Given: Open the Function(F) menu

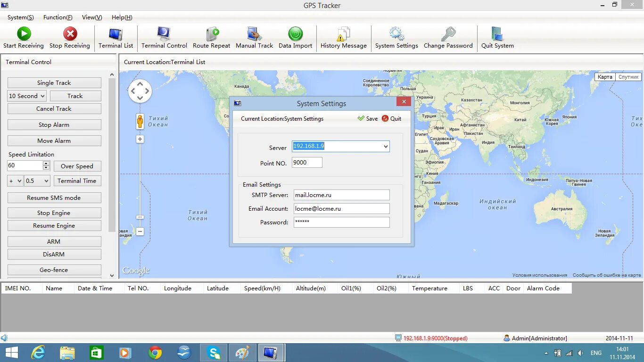Looking at the screenshot, I should click(x=58, y=17).
